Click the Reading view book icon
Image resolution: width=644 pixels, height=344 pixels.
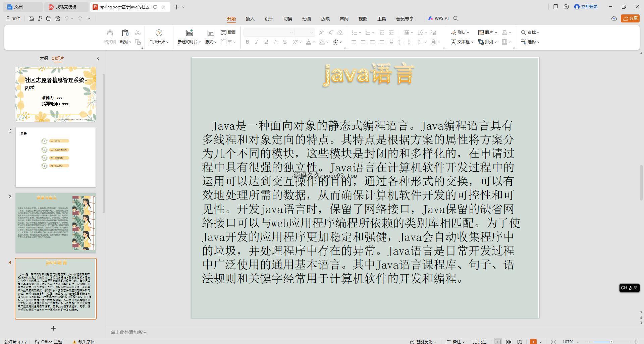[520, 342]
